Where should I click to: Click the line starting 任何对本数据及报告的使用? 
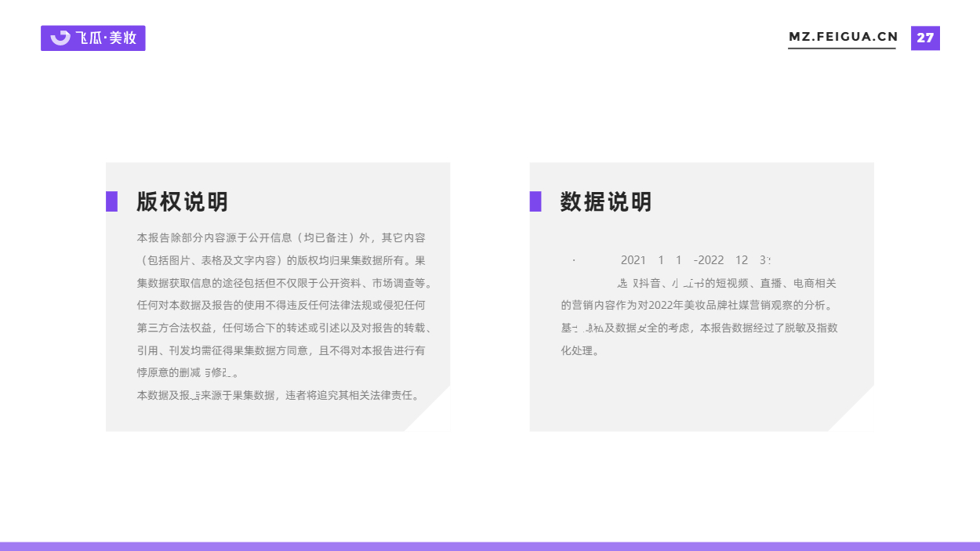point(281,305)
